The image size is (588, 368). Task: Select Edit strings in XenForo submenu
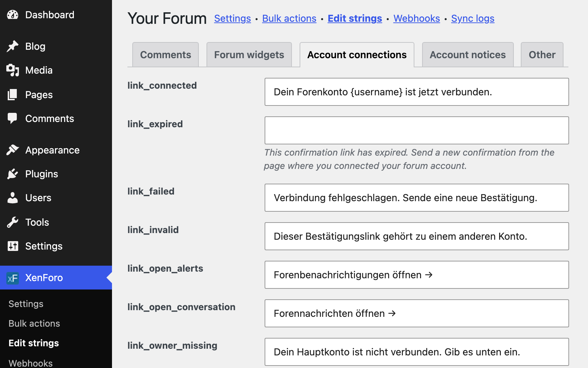[34, 343]
